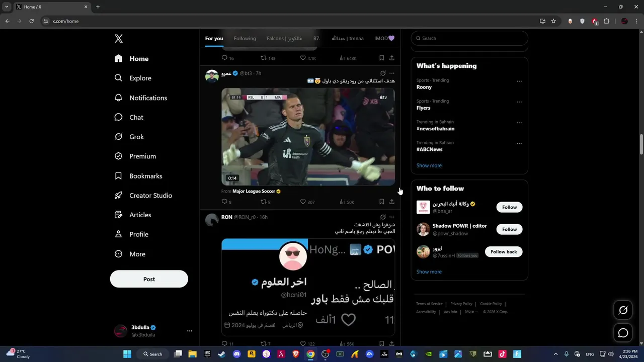Screen dimensions: 644x362
Task: Switch to the Following tab
Action: [245, 39]
